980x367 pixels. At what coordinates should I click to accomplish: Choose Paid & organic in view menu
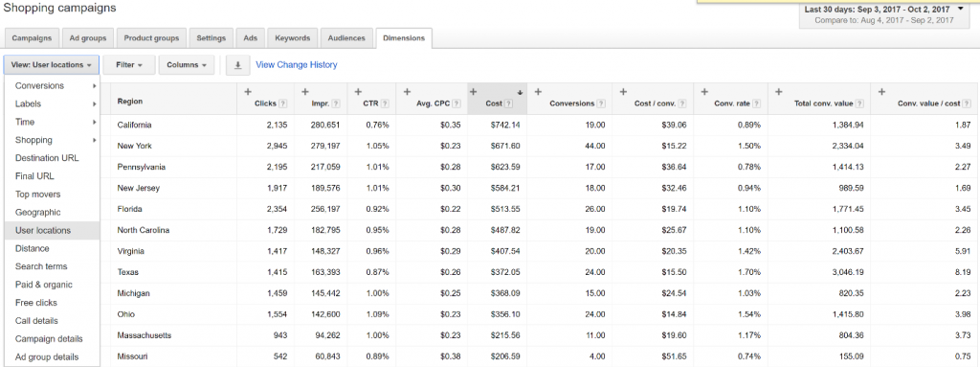(52, 285)
